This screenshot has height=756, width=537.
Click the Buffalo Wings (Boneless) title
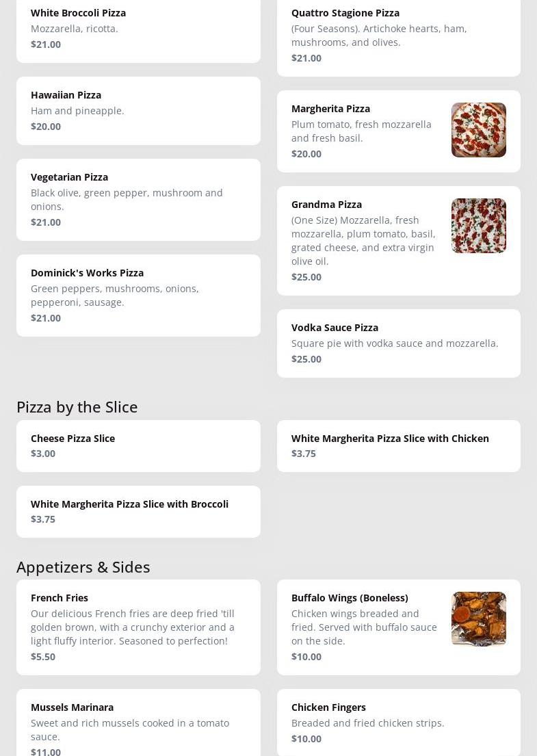coord(350,598)
